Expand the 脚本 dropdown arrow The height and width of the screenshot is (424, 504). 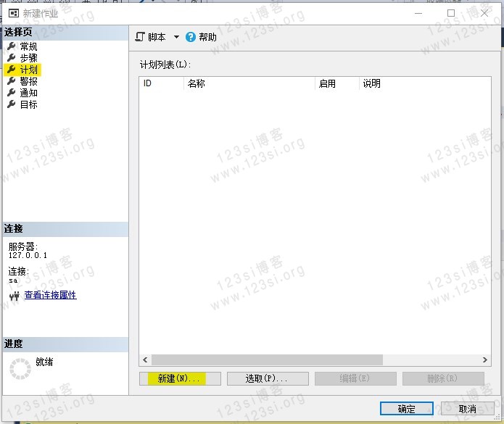tap(176, 37)
